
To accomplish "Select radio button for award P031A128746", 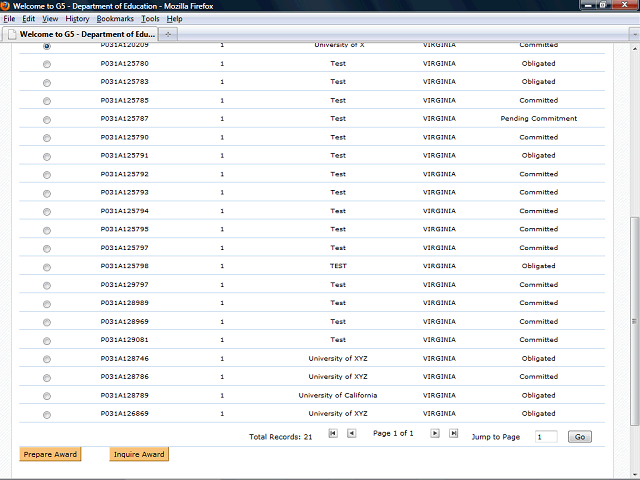I will (47, 359).
